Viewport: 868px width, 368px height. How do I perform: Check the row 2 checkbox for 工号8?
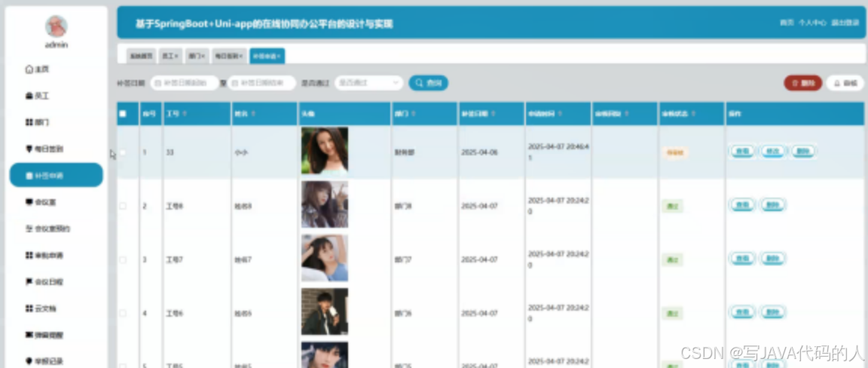(123, 206)
